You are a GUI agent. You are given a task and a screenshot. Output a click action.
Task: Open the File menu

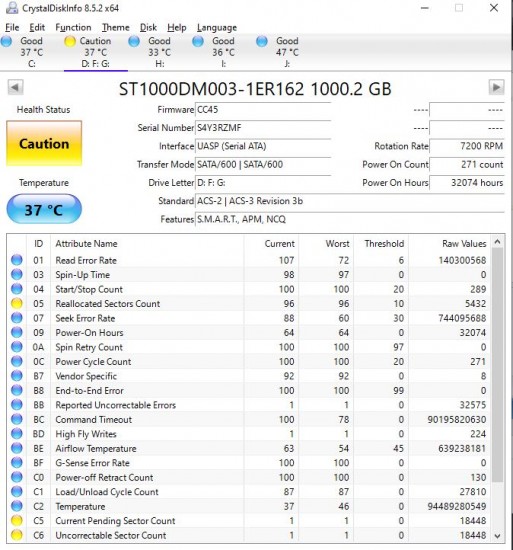12,27
